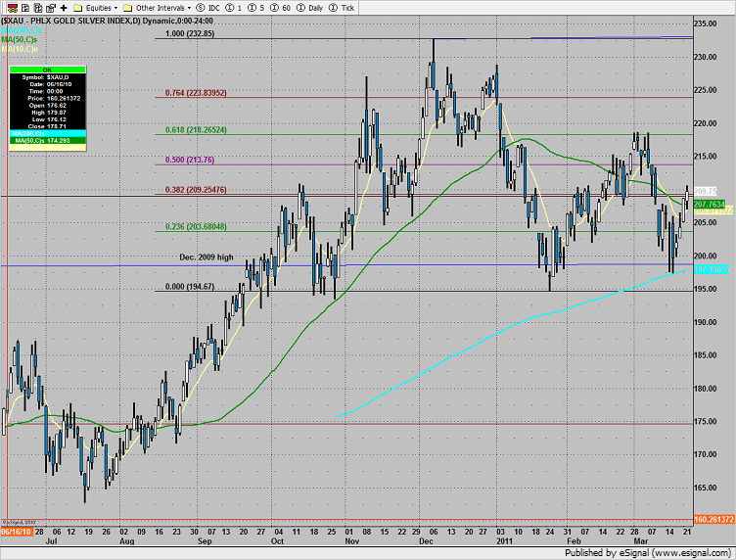The height and width of the screenshot is (560, 736).
Task: Click the cyan MA(200,C)s row in data window
Action: (x=47, y=134)
